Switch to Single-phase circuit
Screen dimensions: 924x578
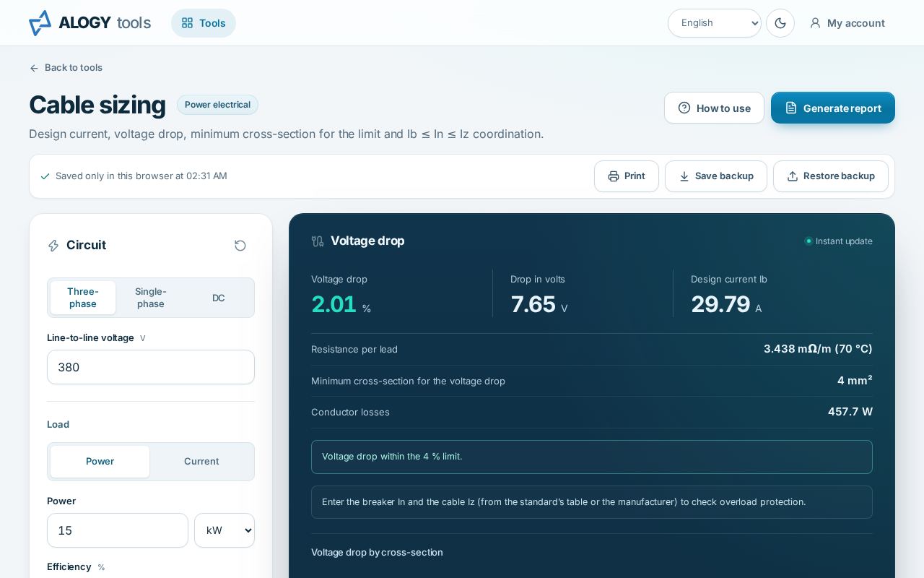(151, 298)
